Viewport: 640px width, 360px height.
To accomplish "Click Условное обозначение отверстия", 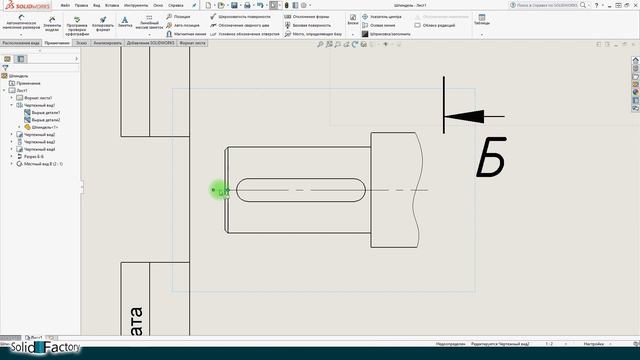I will [x=245, y=34].
